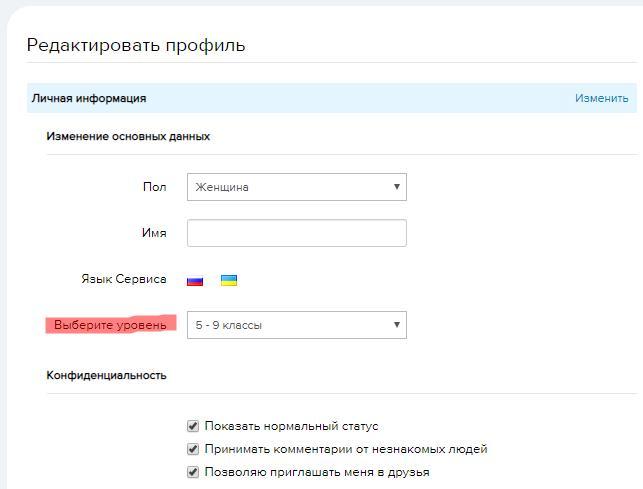Click the 'Язык Сервиса' label

tap(123, 279)
